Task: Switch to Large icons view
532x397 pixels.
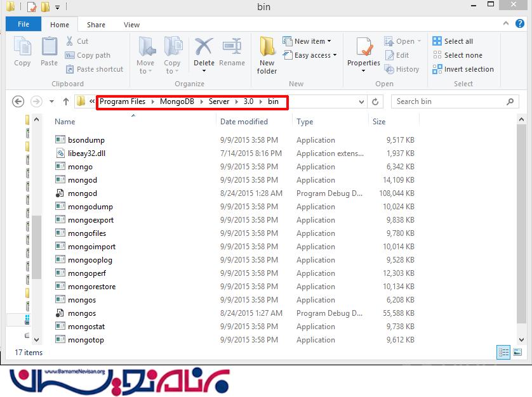Action: 517,352
